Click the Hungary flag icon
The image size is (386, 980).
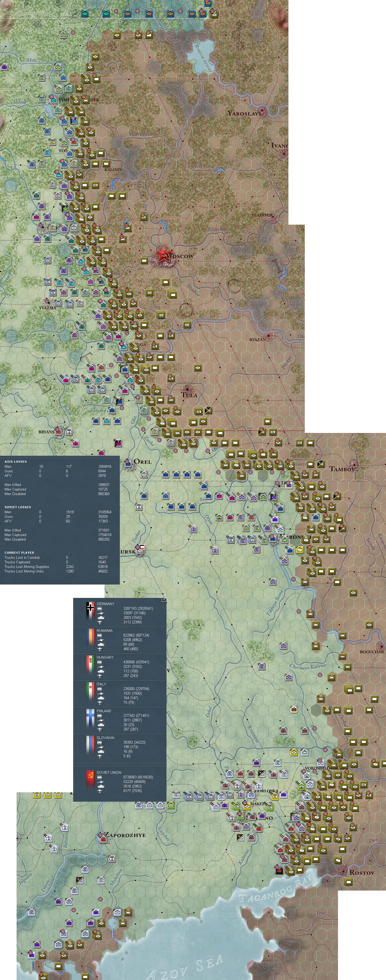pos(90,665)
